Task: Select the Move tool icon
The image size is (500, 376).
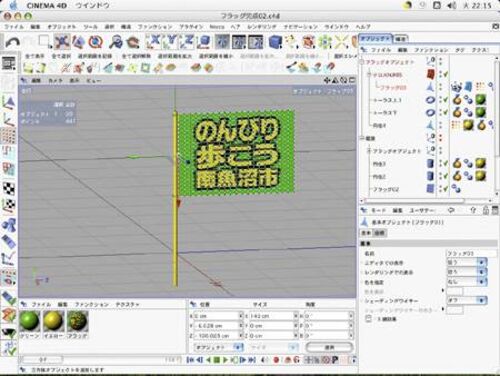Action: 62,42
